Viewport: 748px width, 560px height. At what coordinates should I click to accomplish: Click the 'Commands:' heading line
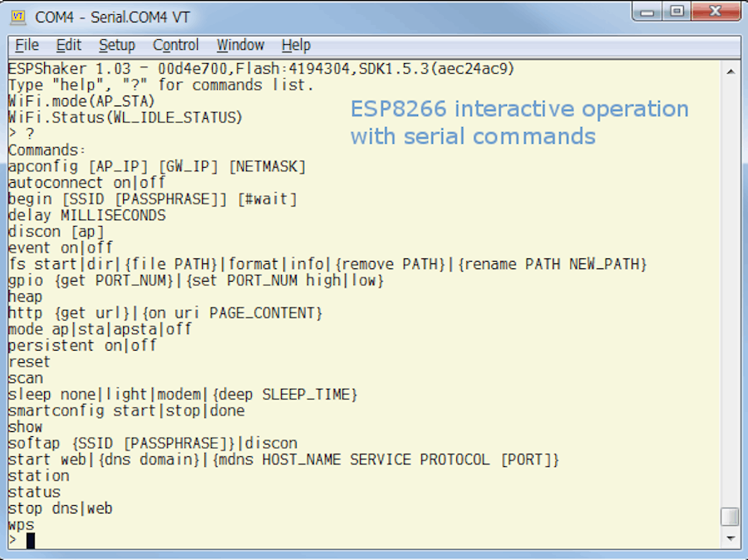47,150
